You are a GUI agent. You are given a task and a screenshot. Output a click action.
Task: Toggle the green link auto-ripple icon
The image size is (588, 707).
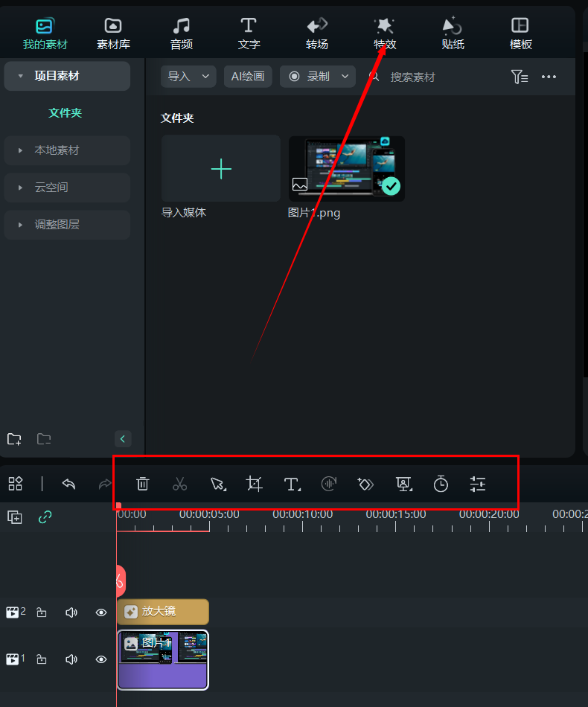45,517
